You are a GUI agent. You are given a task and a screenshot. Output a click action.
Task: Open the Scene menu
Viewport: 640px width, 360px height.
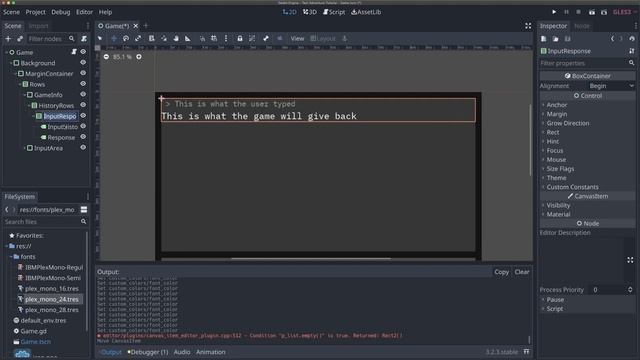[x=11, y=12]
